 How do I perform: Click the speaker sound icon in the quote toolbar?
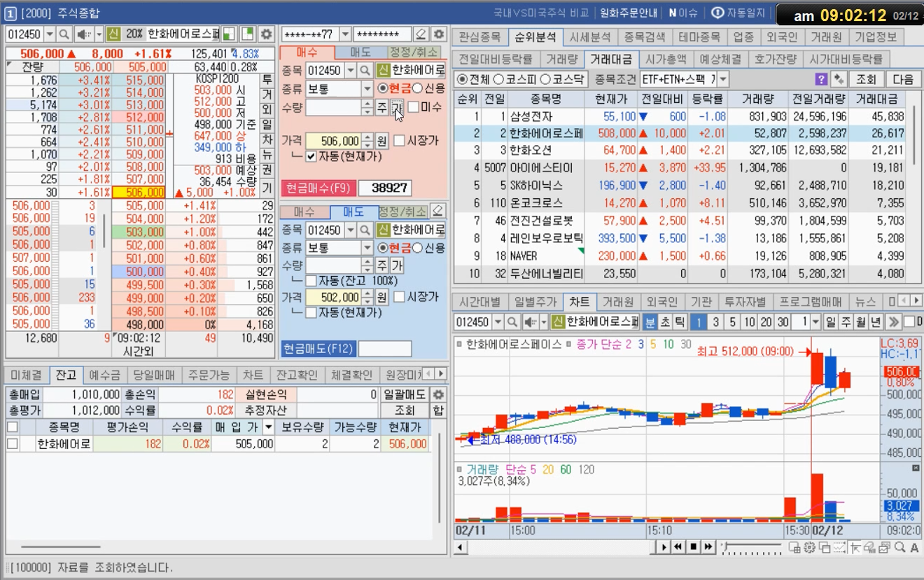(85, 34)
